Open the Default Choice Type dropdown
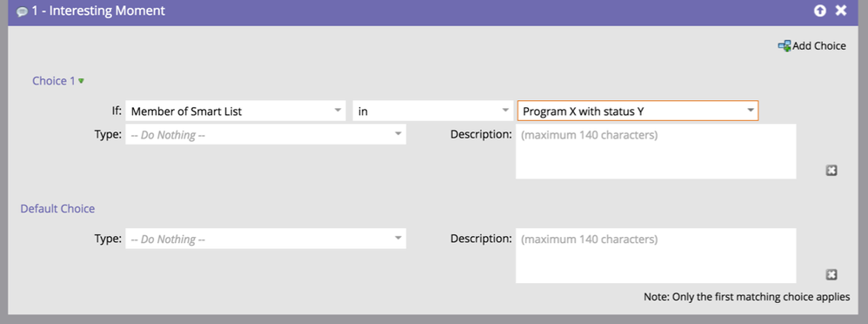Screen dimensions: 868x324 point(266,240)
